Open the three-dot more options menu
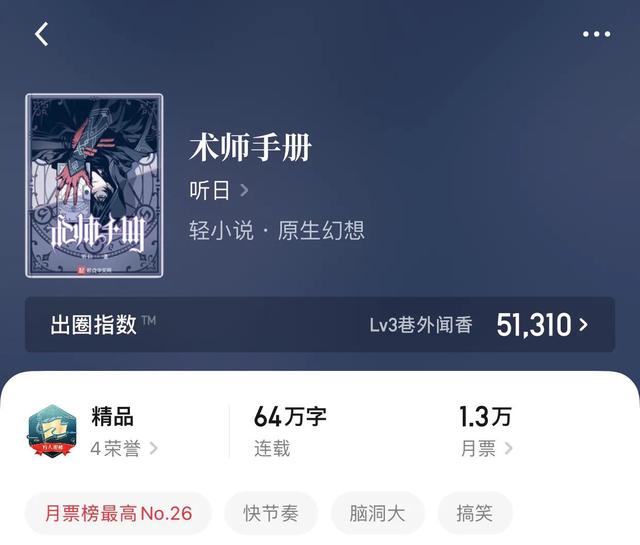Image resolution: width=640 pixels, height=545 pixels. point(596,34)
